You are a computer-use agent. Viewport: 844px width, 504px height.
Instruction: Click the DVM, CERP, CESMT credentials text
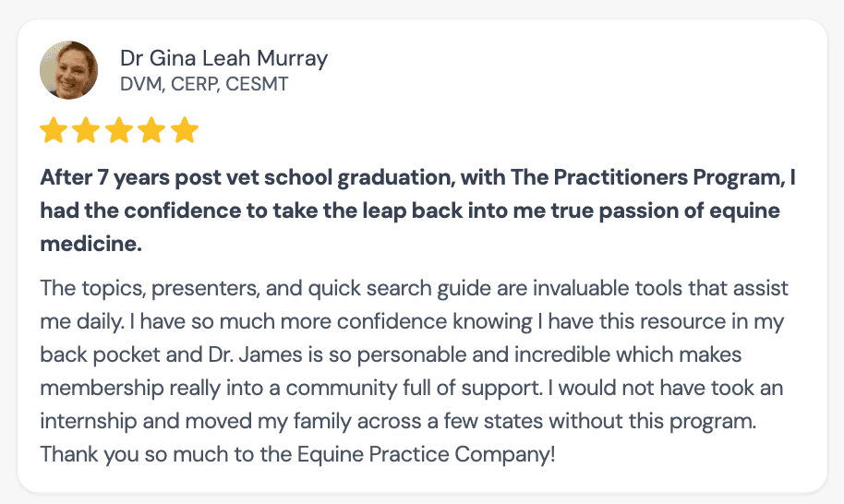[x=204, y=85]
